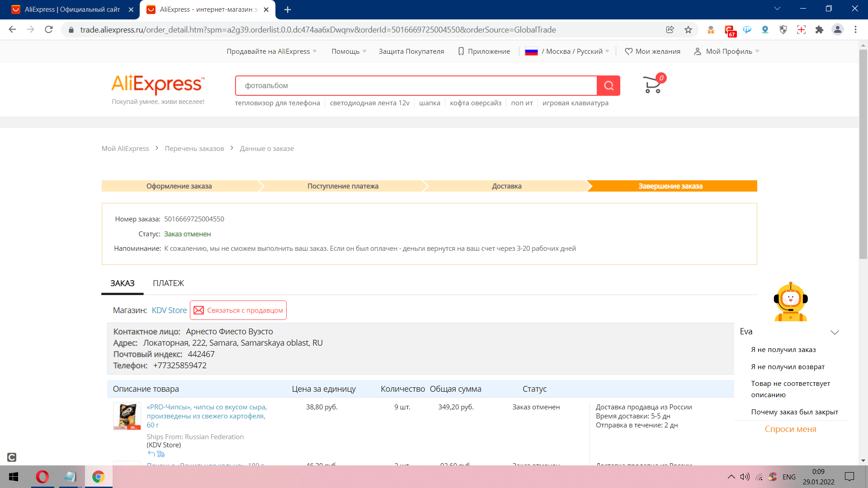Expand the 'Помощь' dropdown
Image resolution: width=868 pixels, height=488 pixels.
[x=349, y=51]
